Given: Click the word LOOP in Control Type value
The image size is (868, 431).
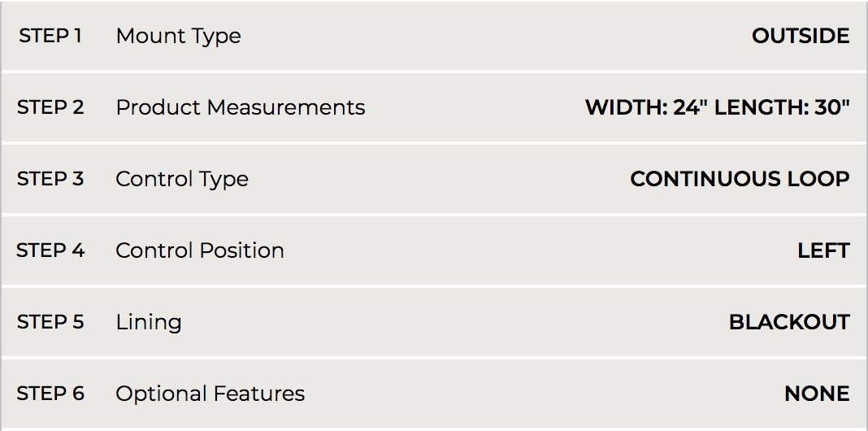Looking at the screenshot, I should [x=818, y=179].
